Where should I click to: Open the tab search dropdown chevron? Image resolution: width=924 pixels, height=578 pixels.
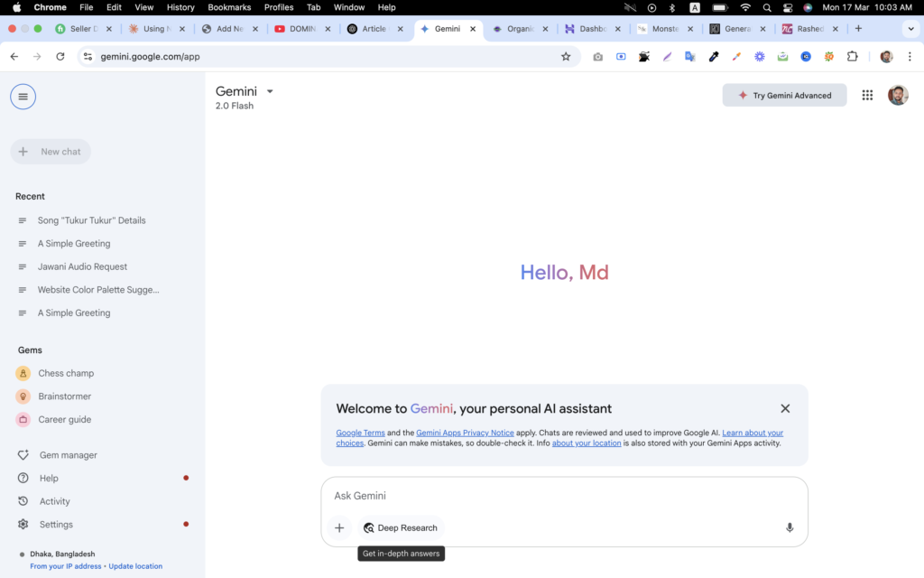click(911, 29)
